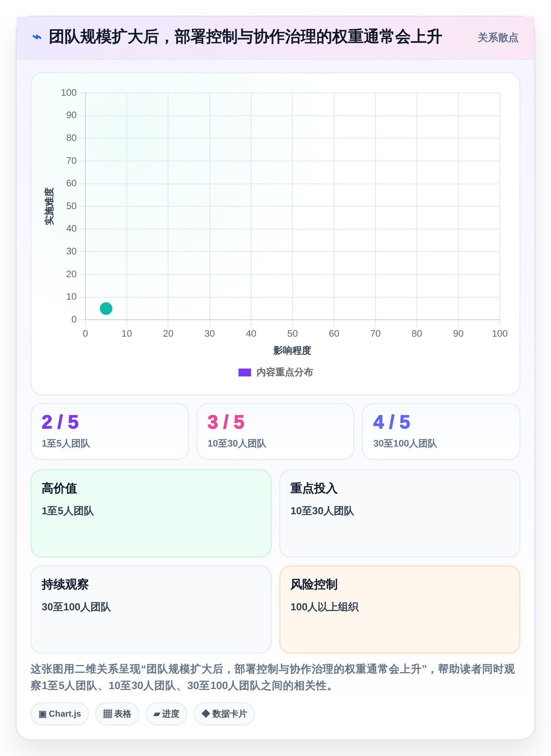Click the Chart.js tag chip
This screenshot has width=551, height=756.
pos(60,714)
